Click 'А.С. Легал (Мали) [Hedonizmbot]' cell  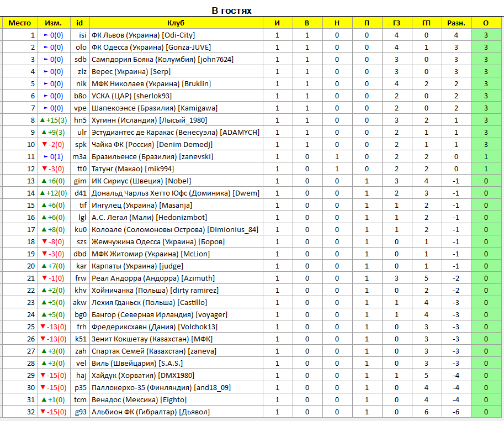click(x=176, y=218)
